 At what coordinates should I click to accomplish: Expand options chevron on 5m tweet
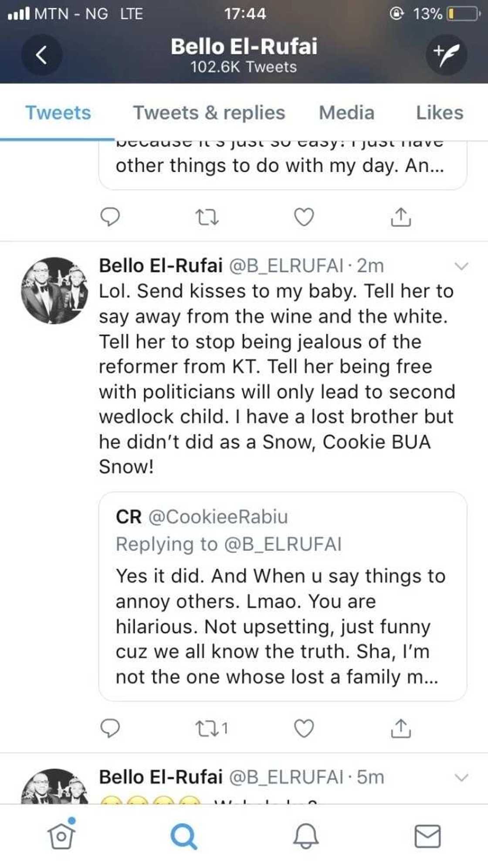point(461,777)
